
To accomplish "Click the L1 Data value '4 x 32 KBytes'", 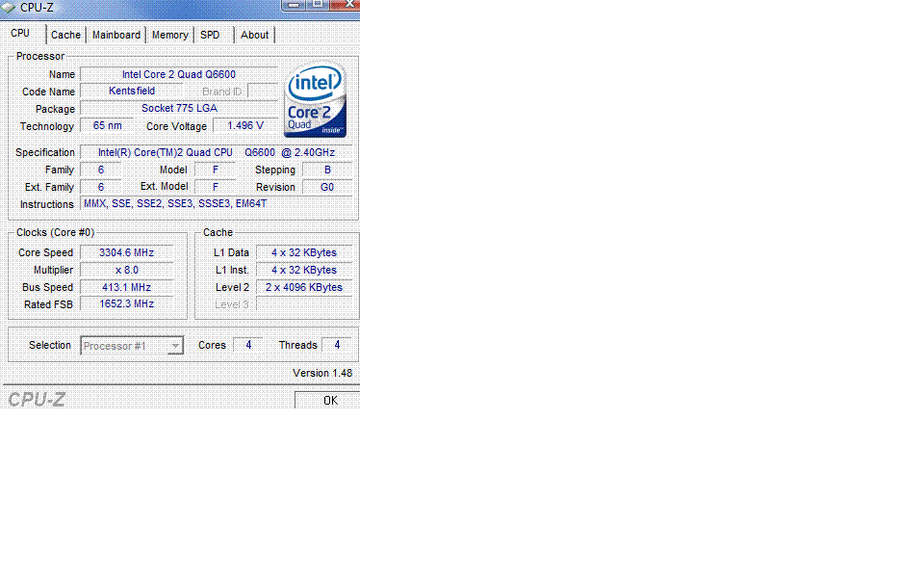I will (x=304, y=252).
